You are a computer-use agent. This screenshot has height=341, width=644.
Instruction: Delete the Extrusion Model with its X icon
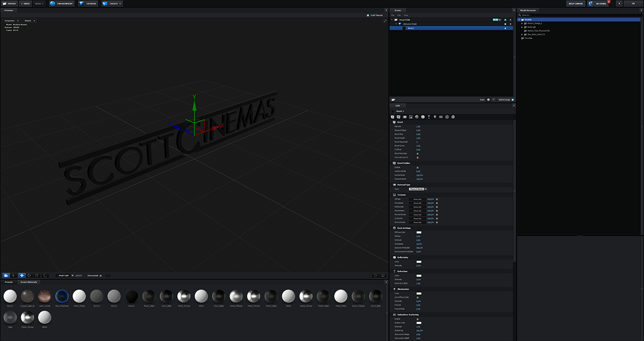pyautogui.click(x=511, y=24)
